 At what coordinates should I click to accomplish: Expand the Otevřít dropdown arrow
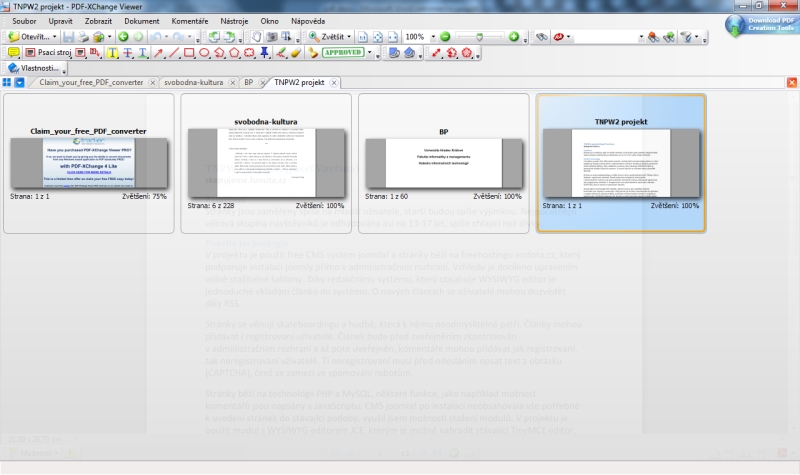(x=55, y=37)
